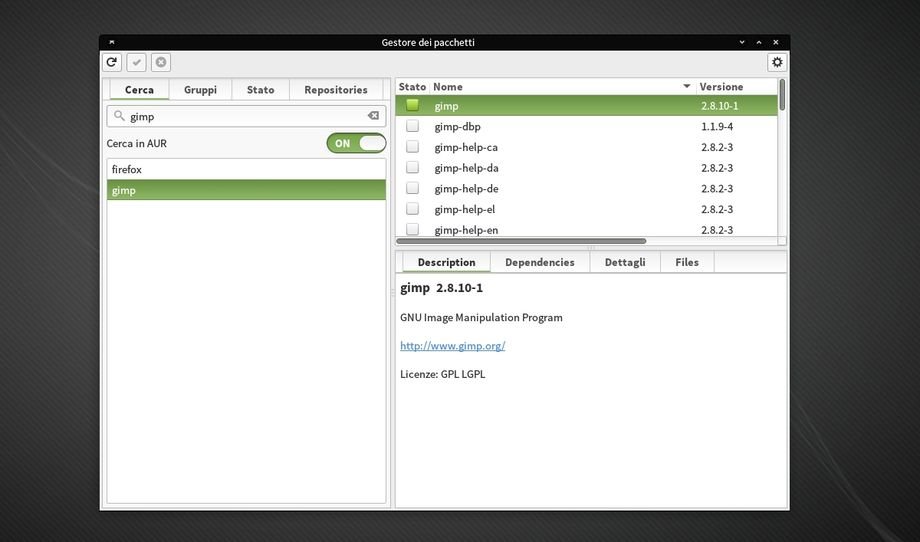Clear the search field text icon

pos(373,116)
